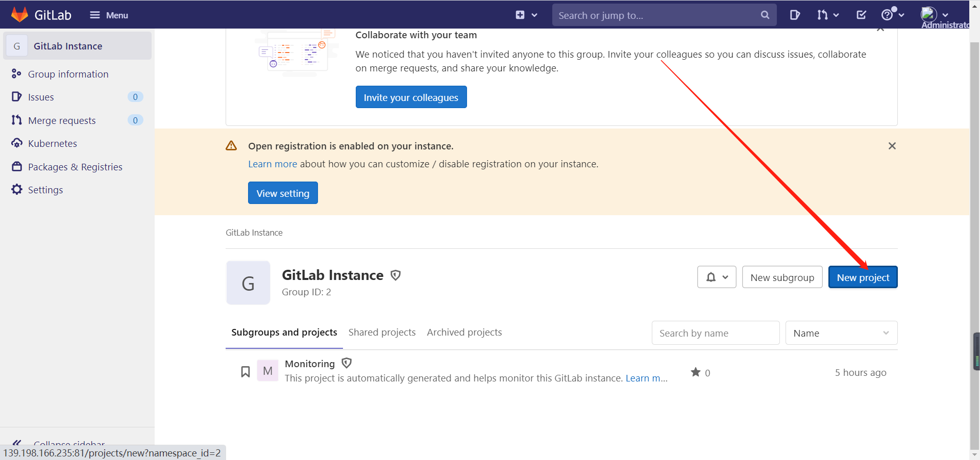Open the Issues icon in top navbar

pos(794,15)
